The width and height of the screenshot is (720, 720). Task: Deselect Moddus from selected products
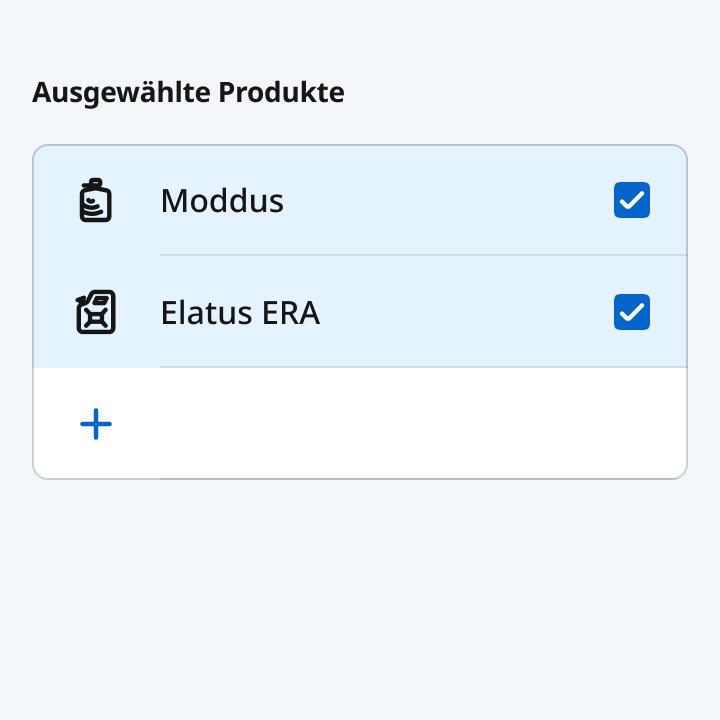(632, 201)
